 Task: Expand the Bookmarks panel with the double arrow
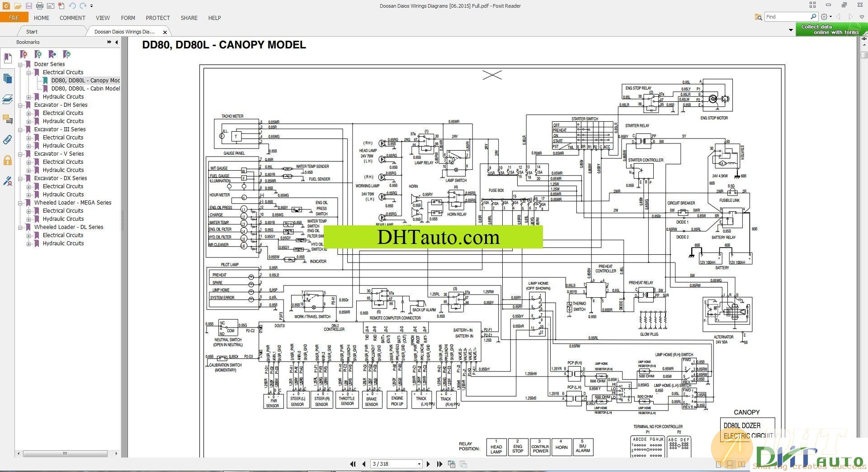pos(109,42)
